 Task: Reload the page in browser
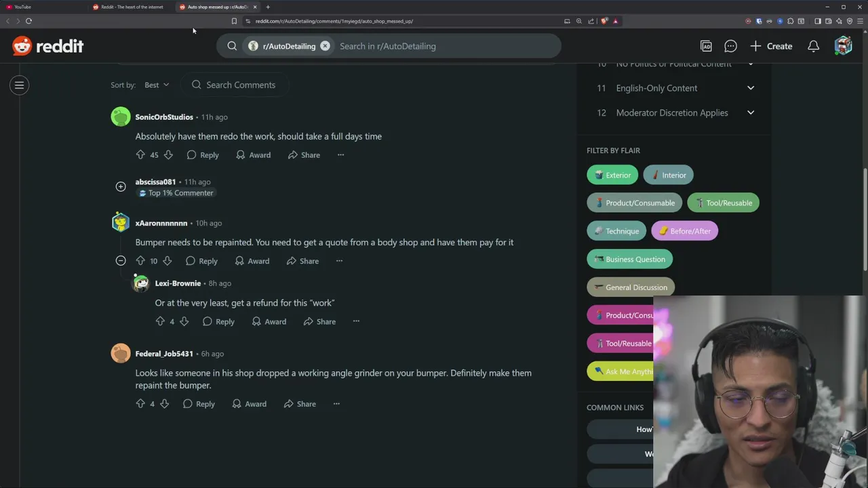tap(28, 21)
